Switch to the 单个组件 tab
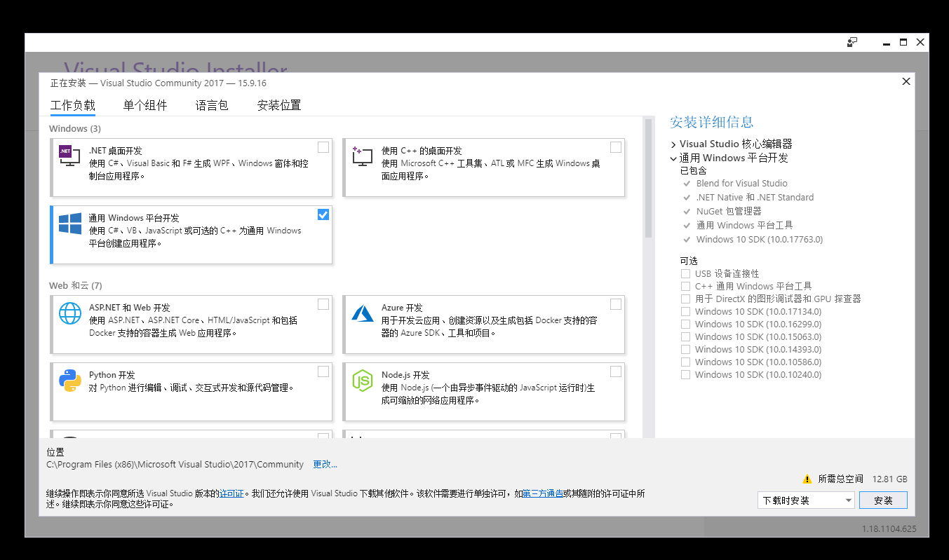 pos(145,106)
